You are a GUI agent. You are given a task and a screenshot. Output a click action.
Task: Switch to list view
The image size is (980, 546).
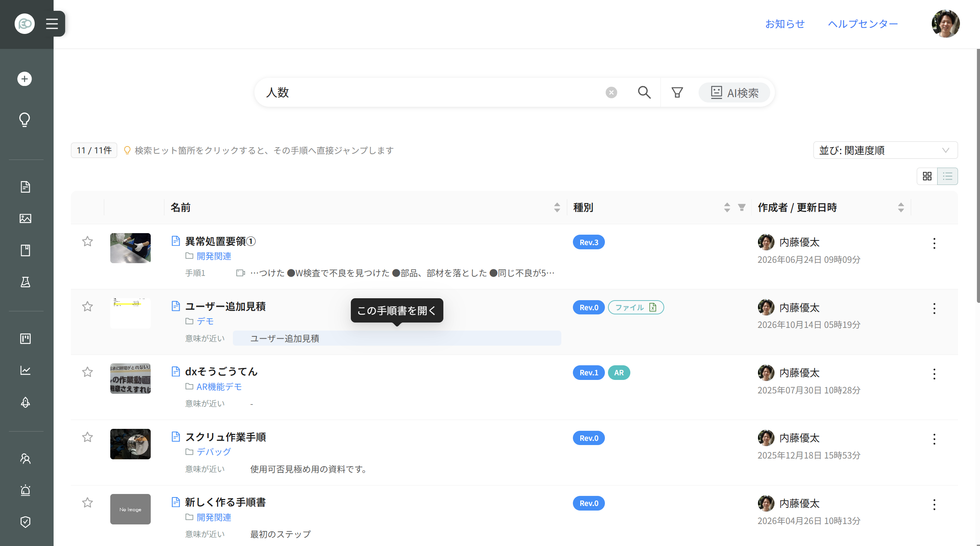pos(948,176)
